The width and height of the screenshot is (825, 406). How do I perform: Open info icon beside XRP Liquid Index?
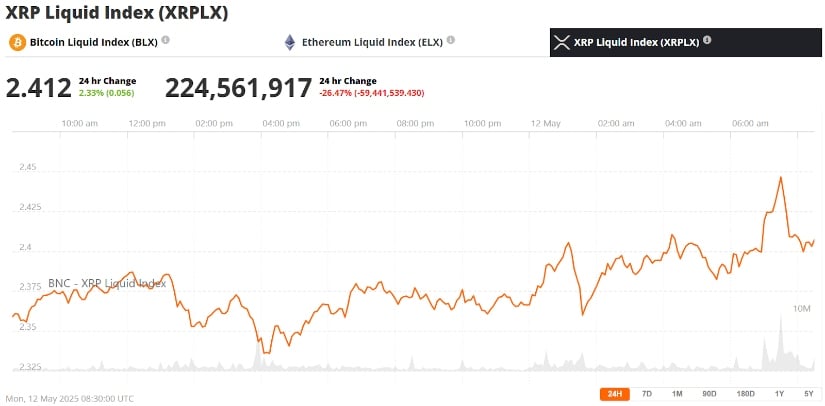[707, 41]
